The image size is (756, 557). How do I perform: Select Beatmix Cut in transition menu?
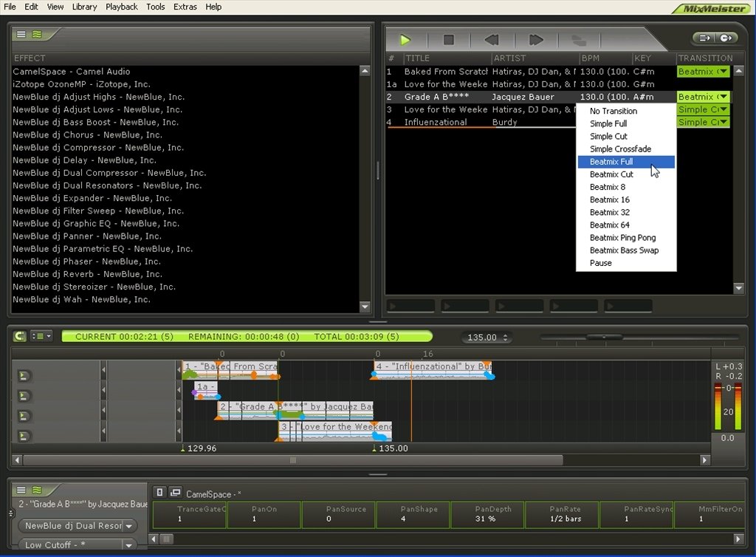pos(626,174)
